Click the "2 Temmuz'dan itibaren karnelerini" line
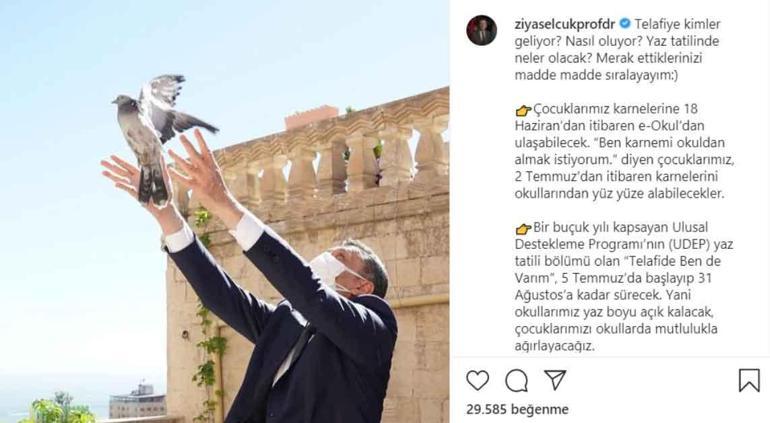770x423 pixels. pyautogui.click(x=616, y=176)
